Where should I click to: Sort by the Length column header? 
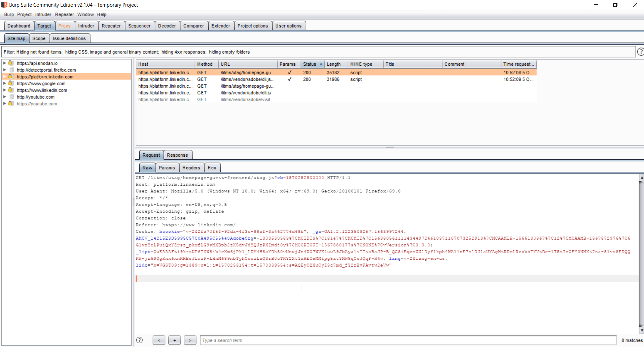[x=336, y=64]
